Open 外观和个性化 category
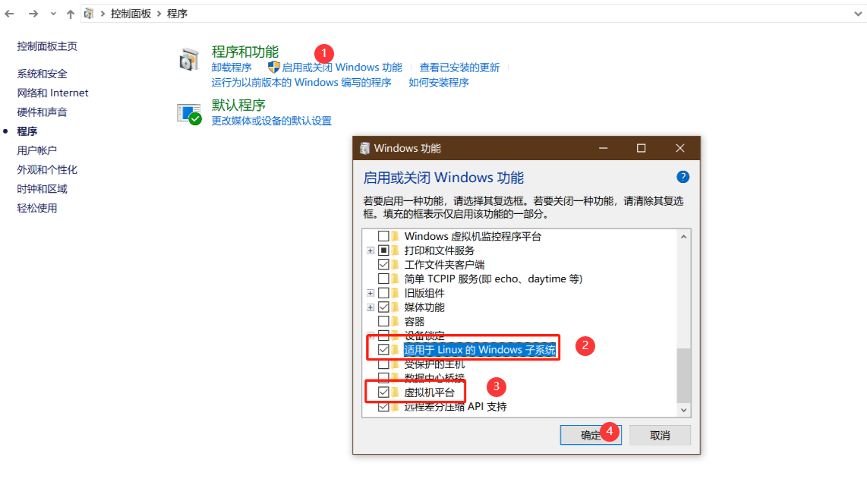867x504 pixels. coord(47,170)
